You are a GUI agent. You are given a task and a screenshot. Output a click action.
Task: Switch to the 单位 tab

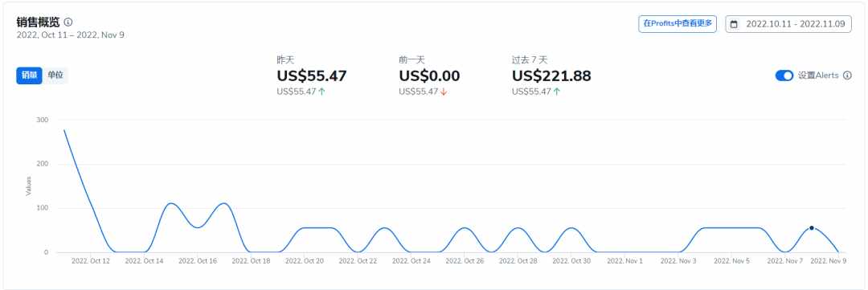(x=55, y=76)
